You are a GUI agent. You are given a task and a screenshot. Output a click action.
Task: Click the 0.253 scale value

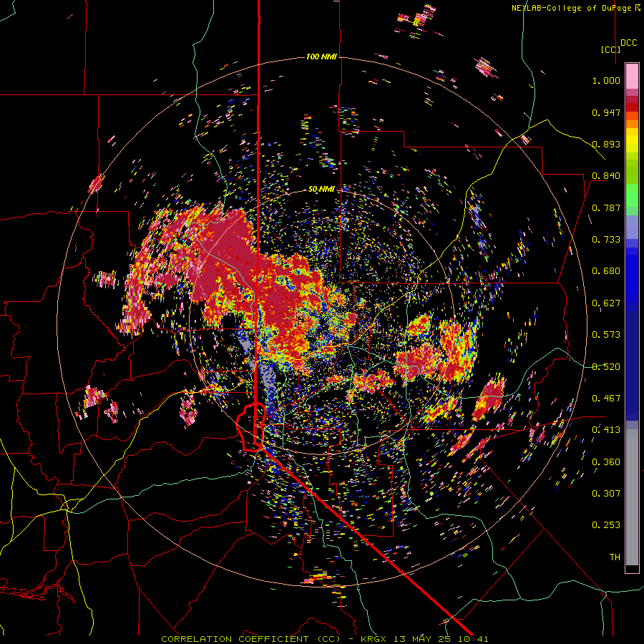coord(606,525)
